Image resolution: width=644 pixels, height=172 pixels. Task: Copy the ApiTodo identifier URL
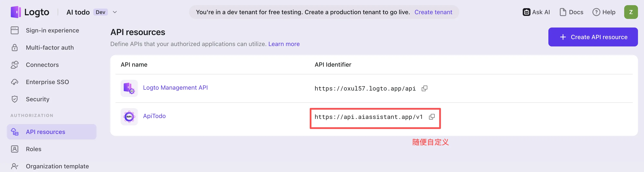point(431,117)
